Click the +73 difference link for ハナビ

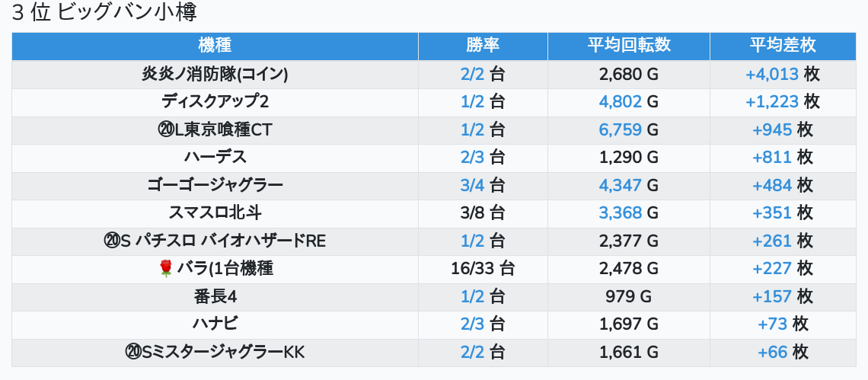[x=772, y=324]
